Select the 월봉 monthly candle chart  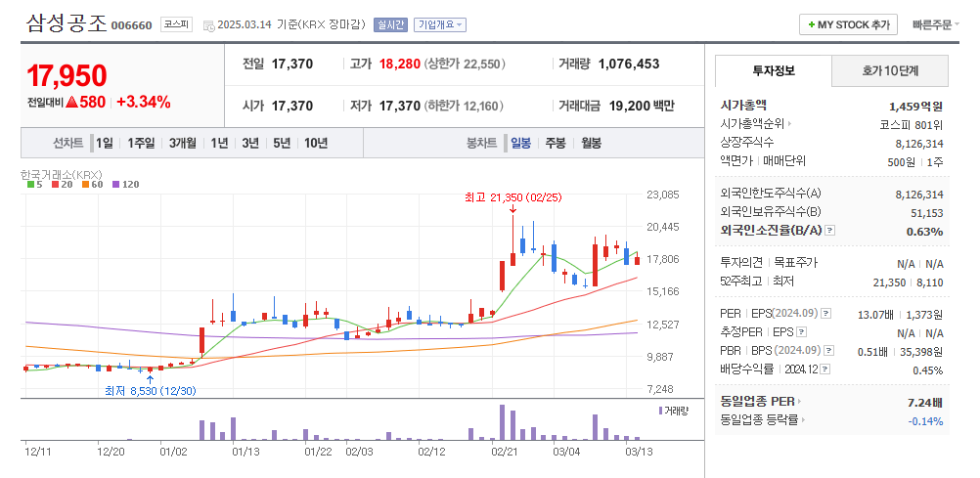(592, 143)
